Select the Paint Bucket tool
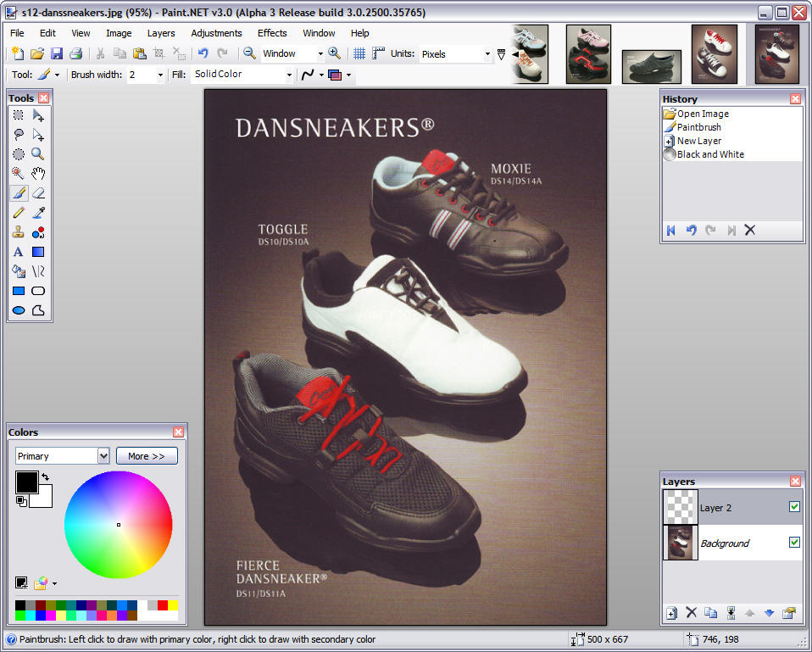Image resolution: width=812 pixels, height=652 pixels. point(19,271)
